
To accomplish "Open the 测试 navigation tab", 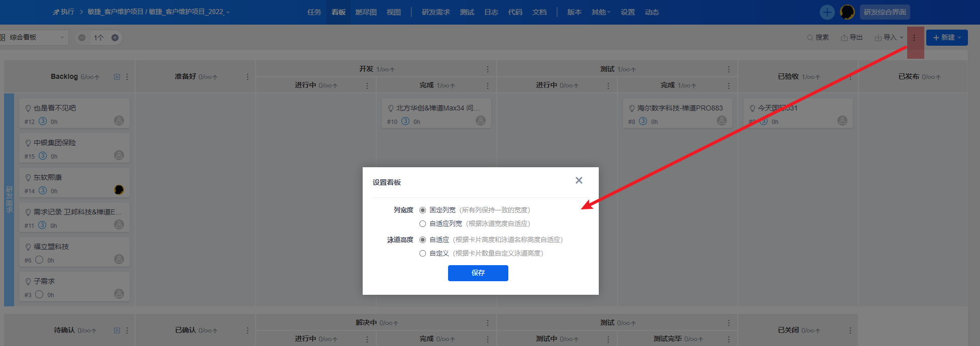I will click(x=467, y=12).
